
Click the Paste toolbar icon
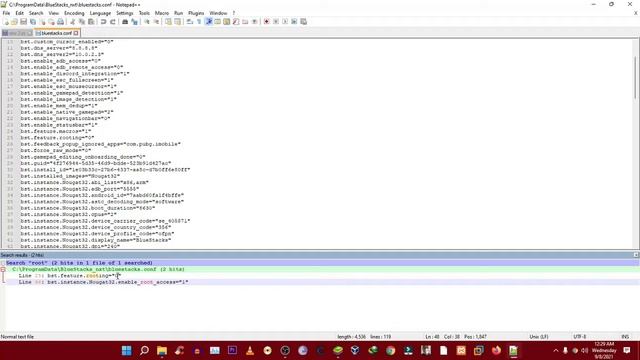(91, 22)
